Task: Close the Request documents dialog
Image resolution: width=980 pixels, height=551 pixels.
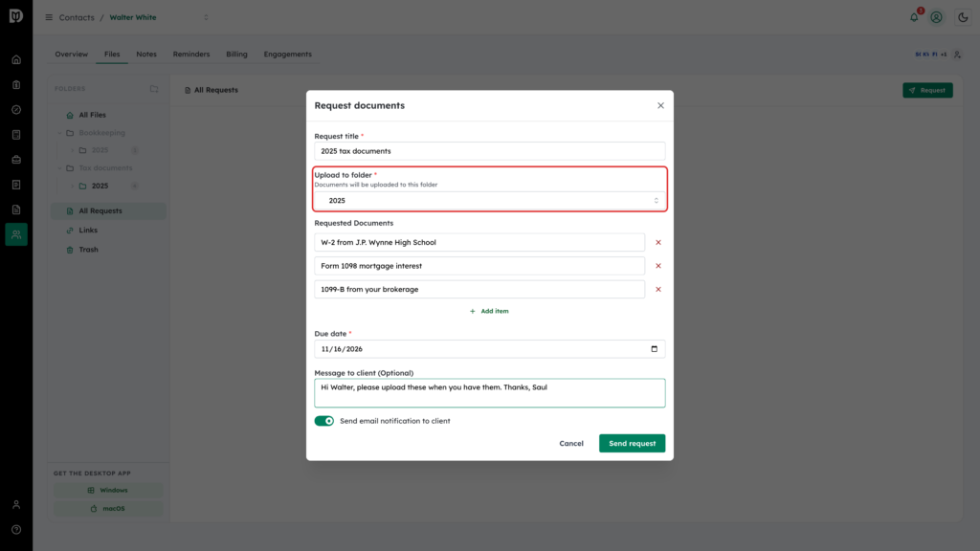Action: (x=660, y=105)
